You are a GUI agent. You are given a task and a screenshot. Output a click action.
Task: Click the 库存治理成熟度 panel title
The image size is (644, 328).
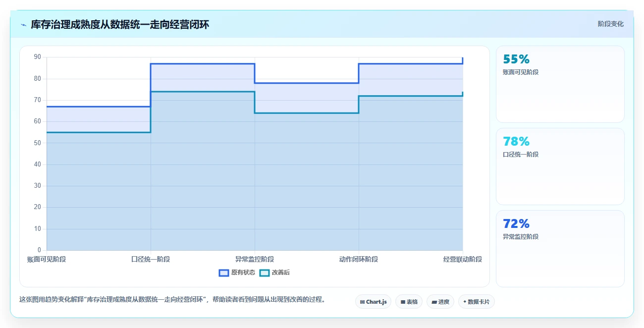(120, 25)
